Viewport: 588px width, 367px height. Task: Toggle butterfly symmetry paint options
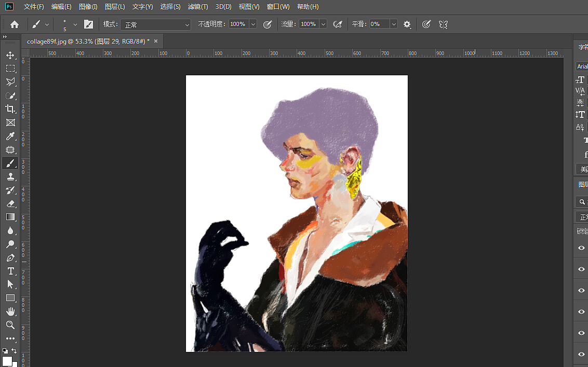click(443, 24)
